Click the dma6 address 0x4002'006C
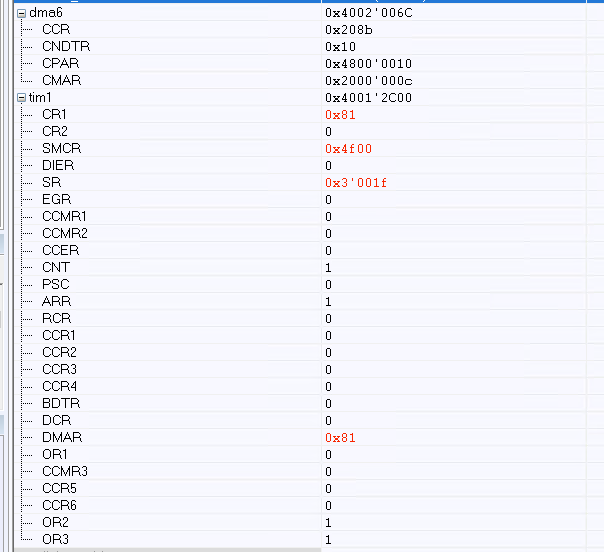This screenshot has width=604, height=552. click(369, 13)
